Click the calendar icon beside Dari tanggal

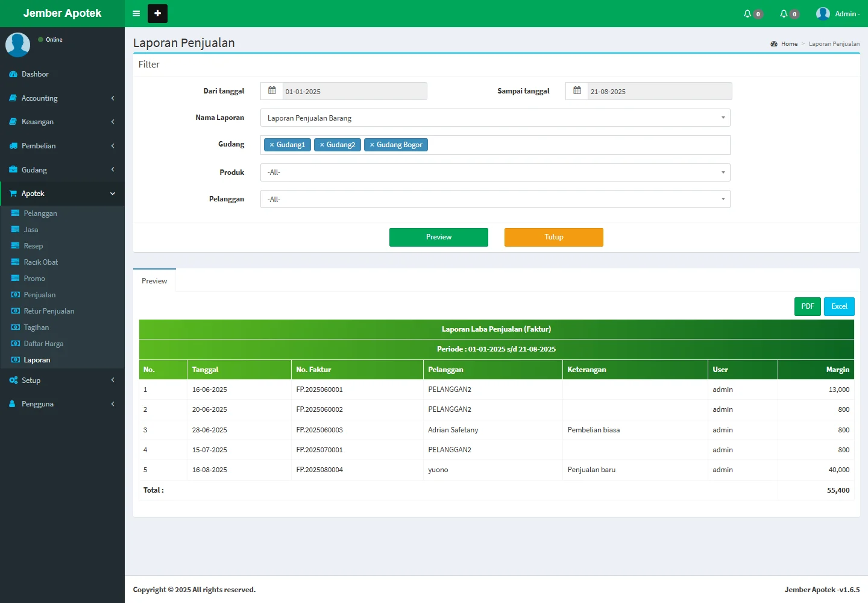[x=272, y=91]
